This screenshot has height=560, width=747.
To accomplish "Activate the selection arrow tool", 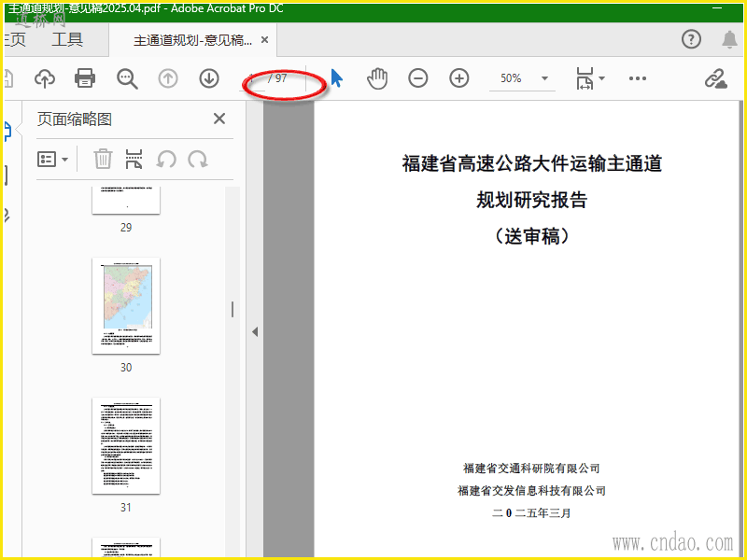I will pos(337,78).
